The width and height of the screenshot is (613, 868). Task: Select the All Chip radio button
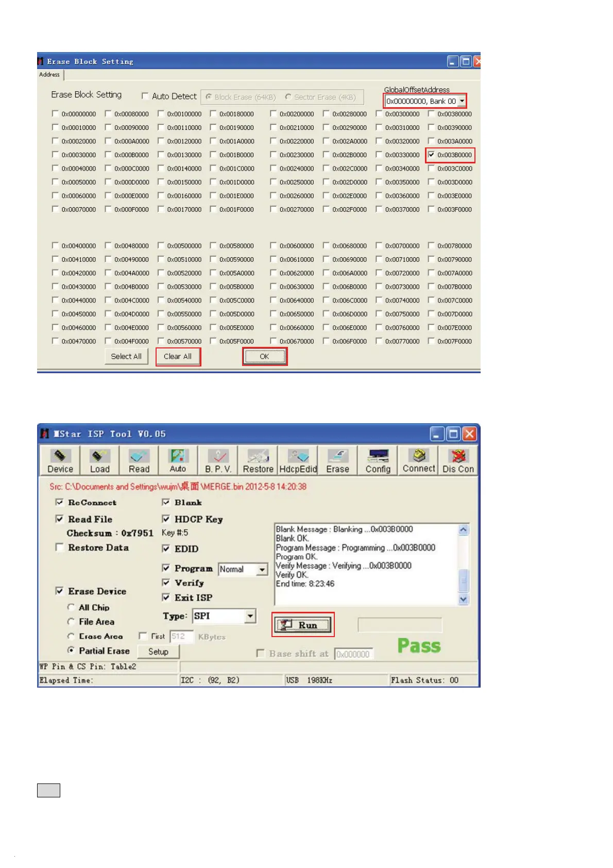click(x=71, y=607)
